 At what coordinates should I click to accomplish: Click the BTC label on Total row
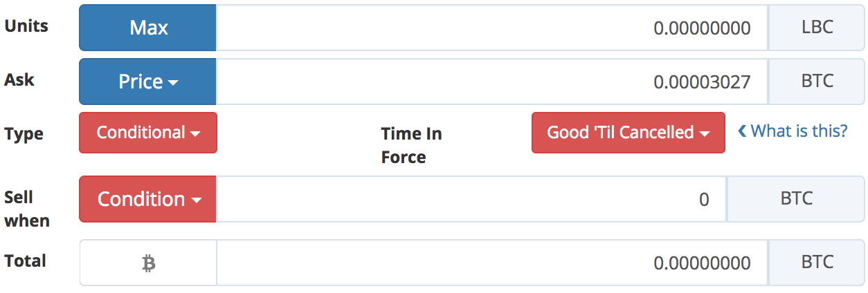pos(817,263)
